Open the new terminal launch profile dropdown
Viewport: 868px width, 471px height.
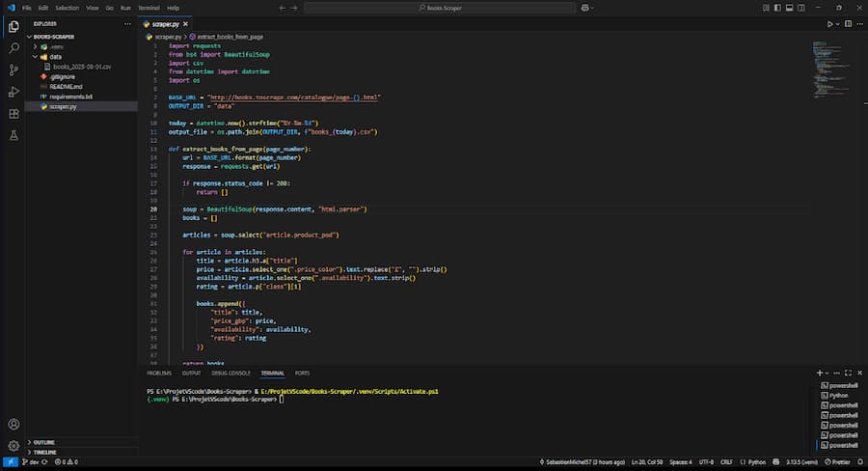(828, 372)
